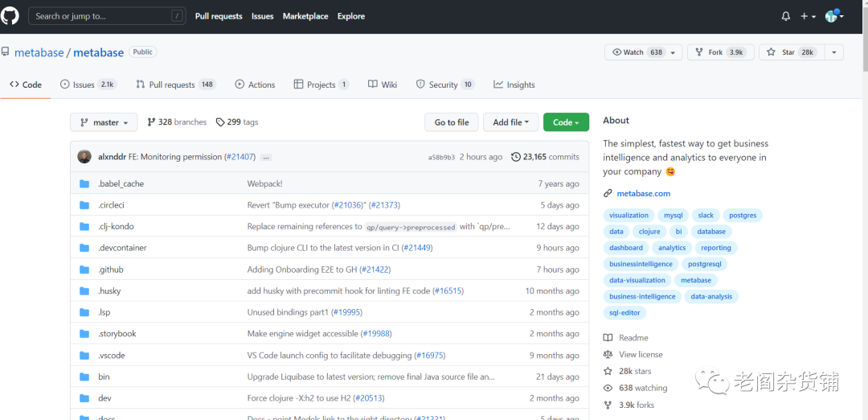Switch to the Insights tab
The image size is (868, 420).
pos(514,84)
